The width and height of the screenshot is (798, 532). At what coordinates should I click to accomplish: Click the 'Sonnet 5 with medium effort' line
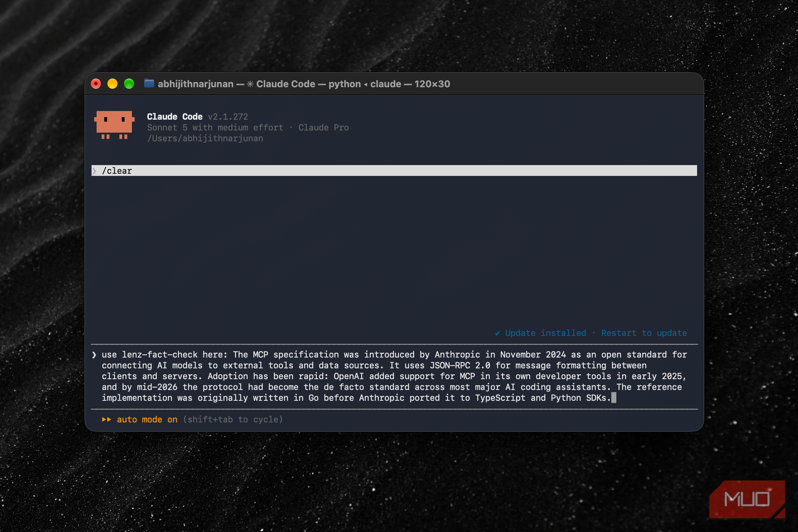pyautogui.click(x=215, y=128)
